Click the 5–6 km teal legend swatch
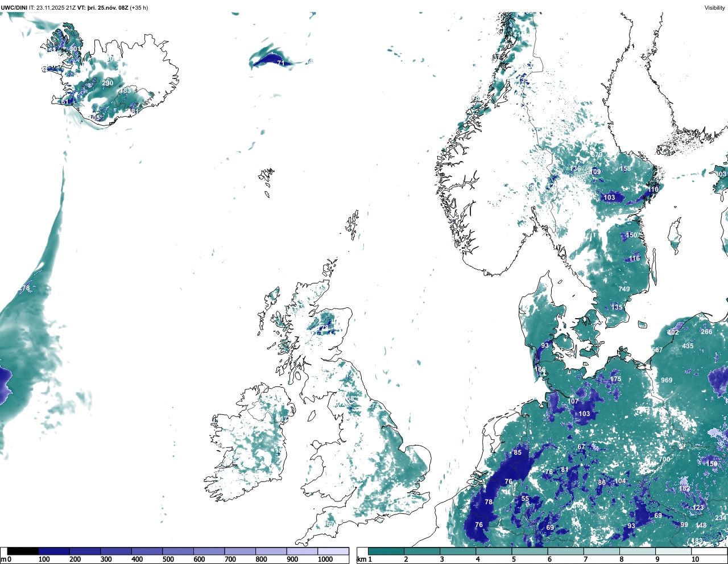 click(530, 551)
